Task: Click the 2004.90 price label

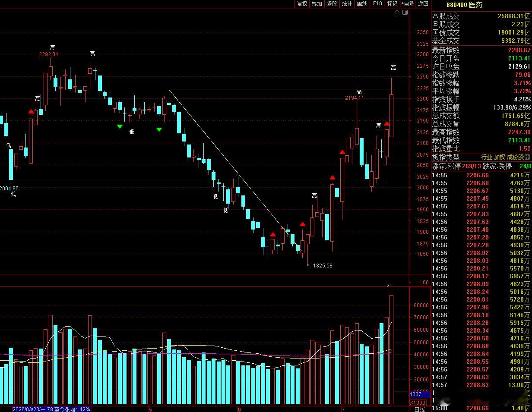Action: [9, 189]
